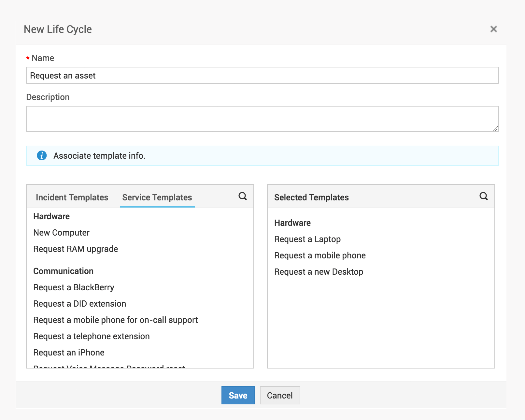The height and width of the screenshot is (420, 525).
Task: Click the blue info icon
Action: [42, 156]
